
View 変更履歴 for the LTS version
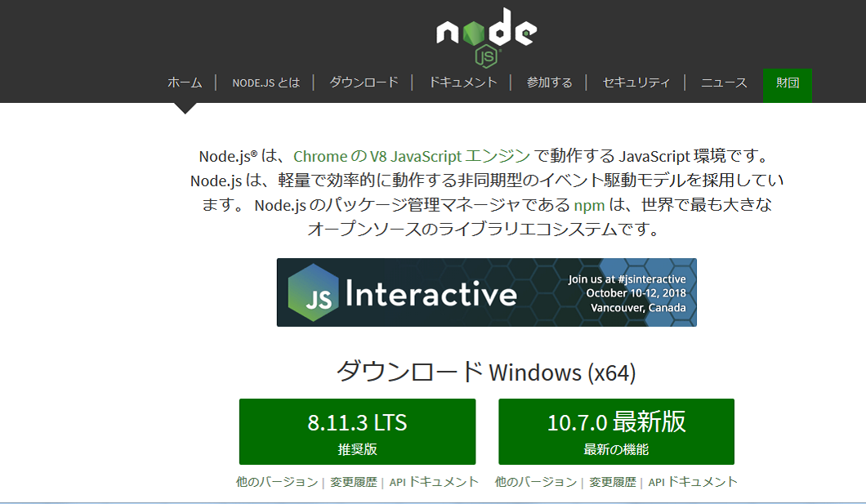point(354,482)
